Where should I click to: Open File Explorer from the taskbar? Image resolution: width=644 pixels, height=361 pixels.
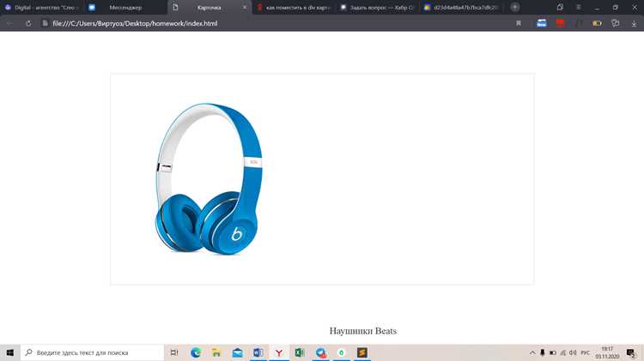pyautogui.click(x=216, y=352)
